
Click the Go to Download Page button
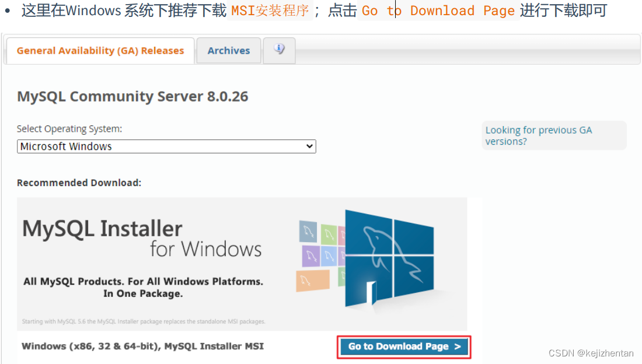tap(404, 347)
